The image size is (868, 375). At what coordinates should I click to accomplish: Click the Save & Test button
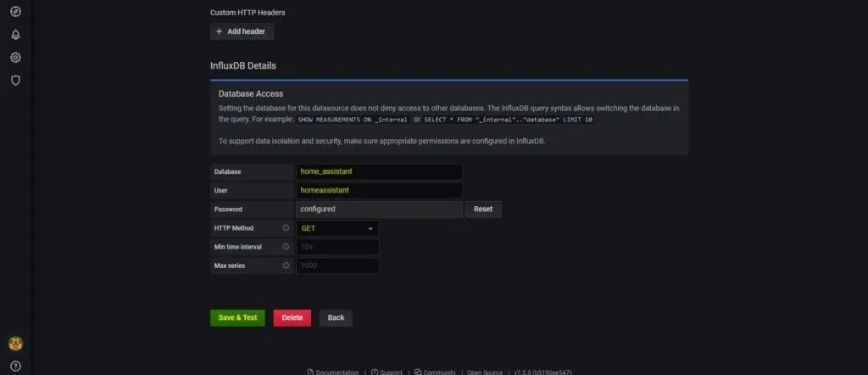tap(237, 318)
